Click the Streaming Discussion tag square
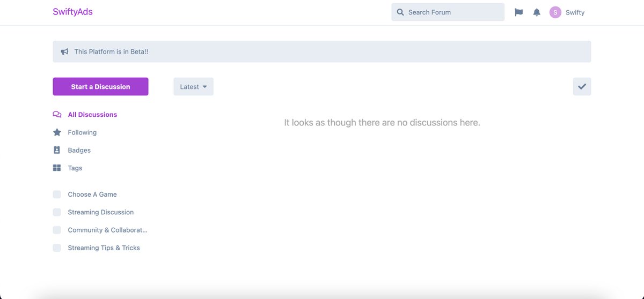This screenshot has height=299, width=644. (57, 212)
